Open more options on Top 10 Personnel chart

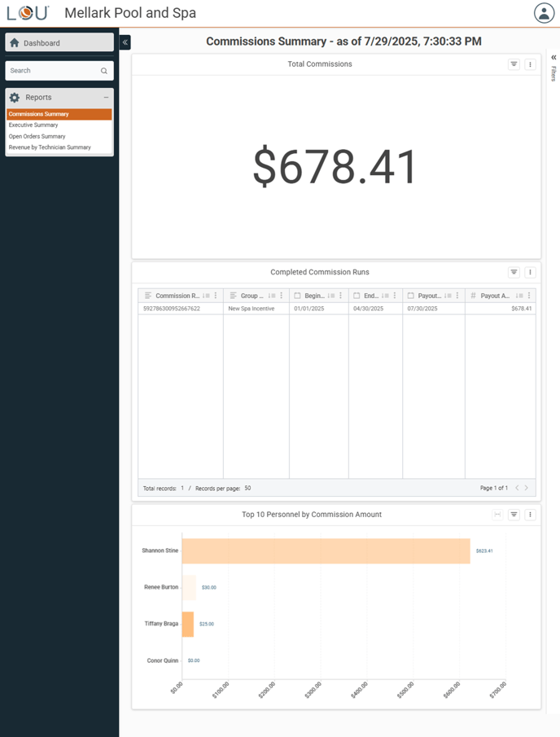(530, 515)
